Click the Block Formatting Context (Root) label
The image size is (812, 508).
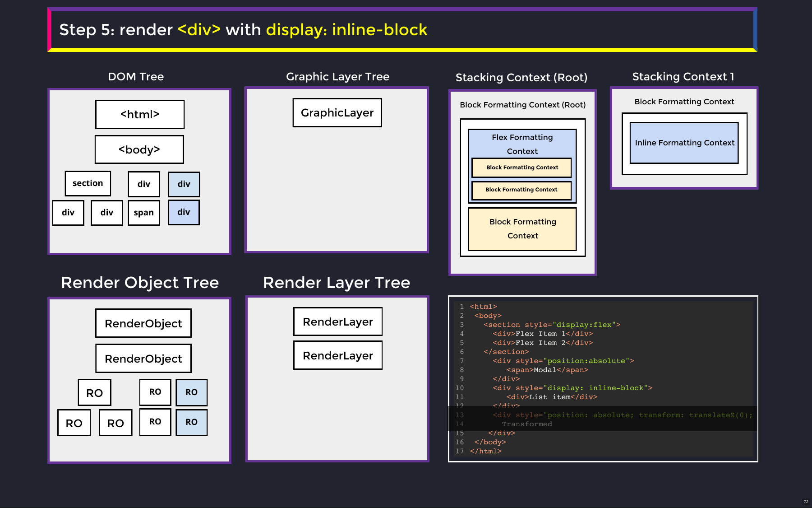point(523,105)
